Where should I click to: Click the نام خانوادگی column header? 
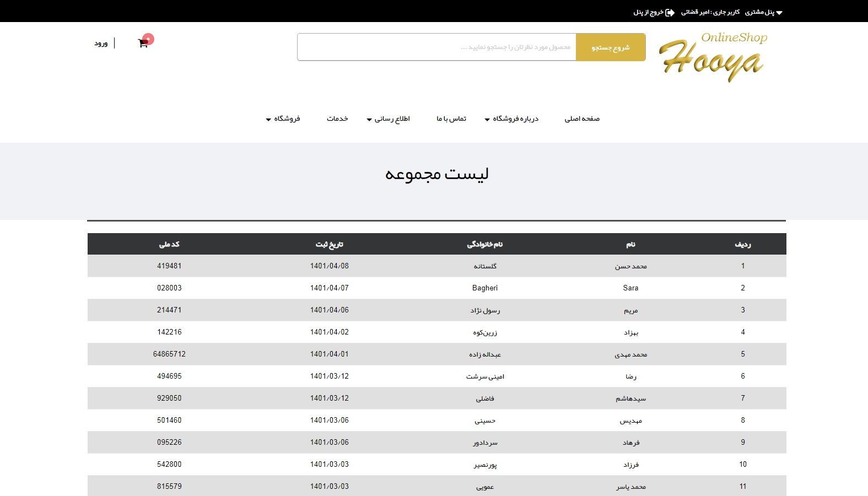pos(485,244)
